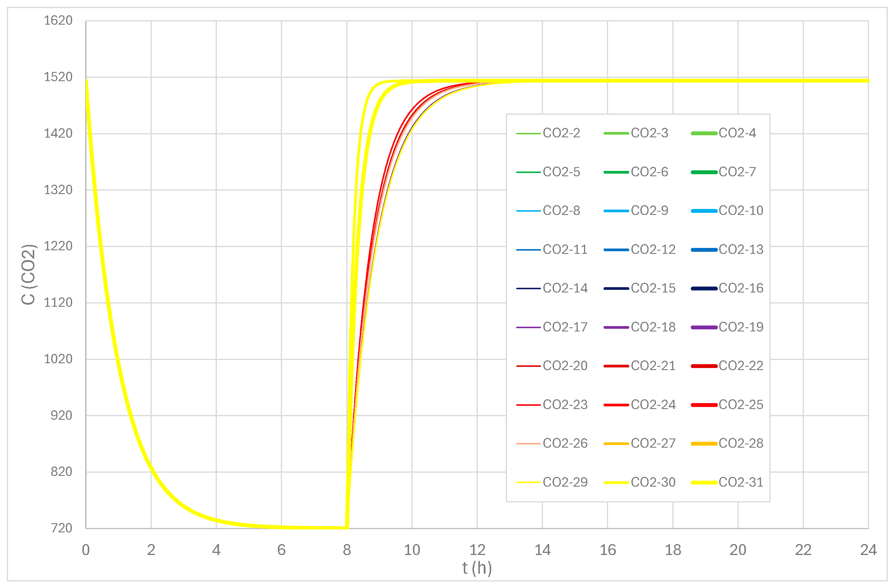Click the green CO2-6 legend line swatch
The width and height of the screenshot is (894, 588).
coord(616,172)
